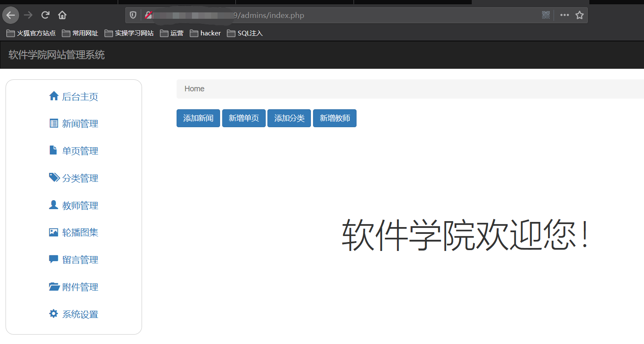Open 系统设置 with the gear icon
This screenshot has width=644, height=344.
(54, 314)
